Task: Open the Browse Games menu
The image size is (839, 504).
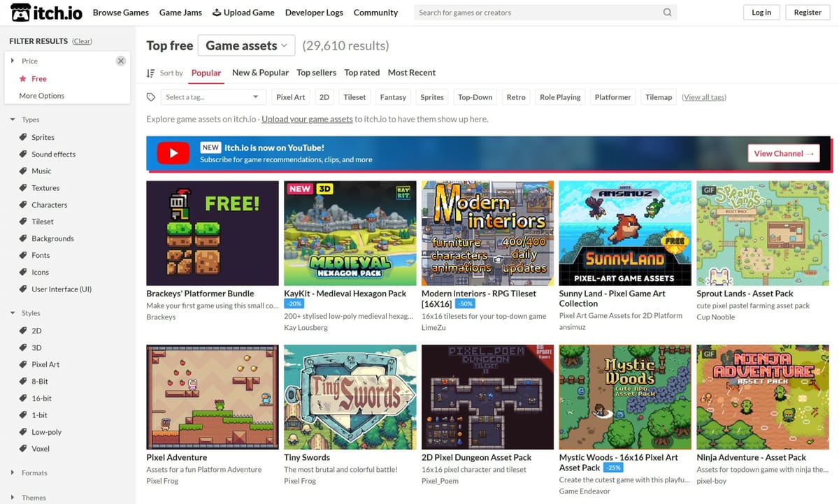Action: coord(121,13)
